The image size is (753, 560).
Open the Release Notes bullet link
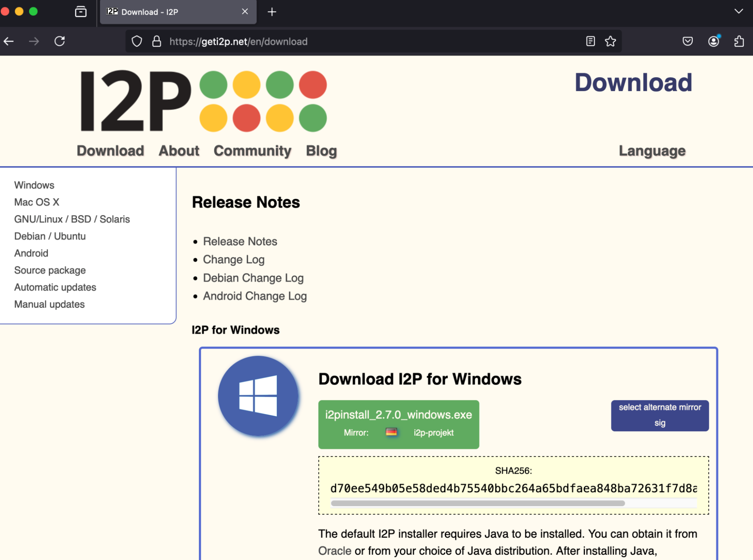tap(240, 241)
